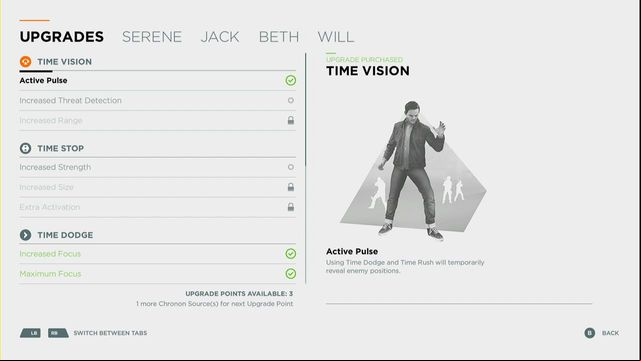Click the orange Time Vision category icon
The image size is (641, 361).
click(x=25, y=62)
